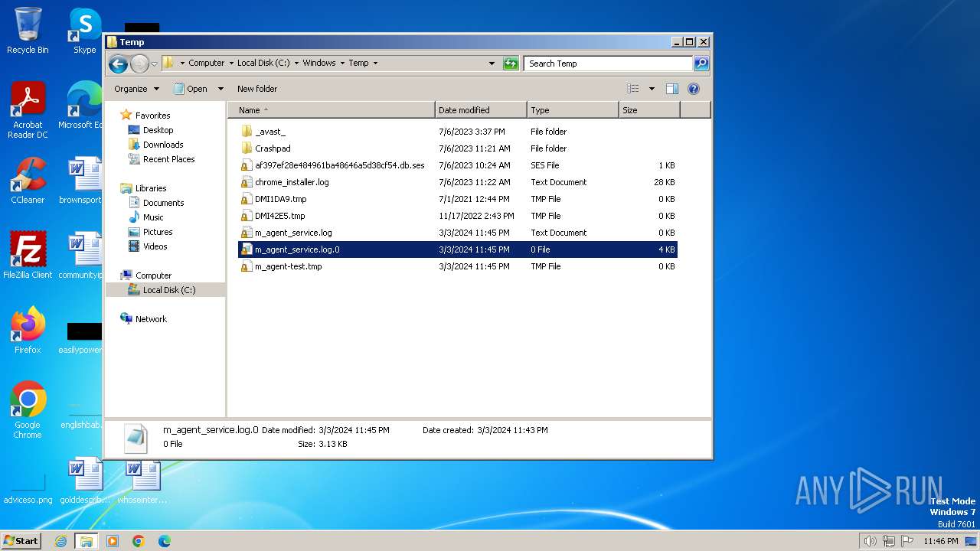Click Local Disk (C:) in breadcrumb

coord(263,64)
